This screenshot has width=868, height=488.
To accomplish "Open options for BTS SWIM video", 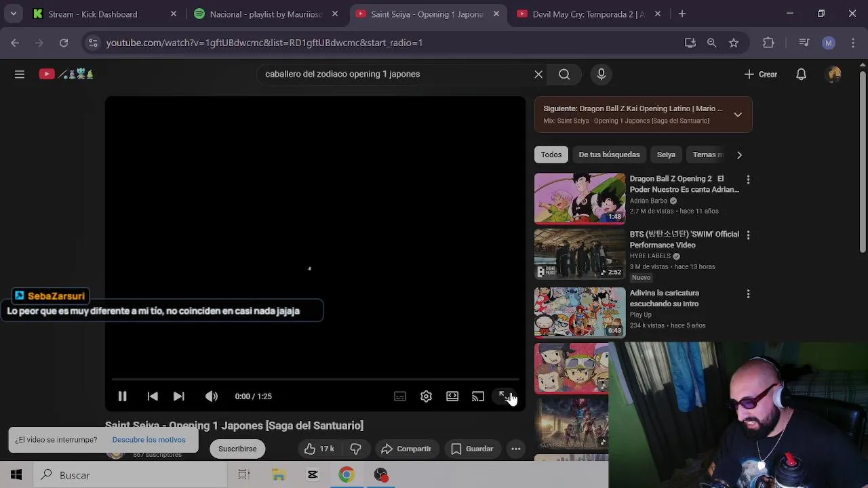I will point(748,235).
